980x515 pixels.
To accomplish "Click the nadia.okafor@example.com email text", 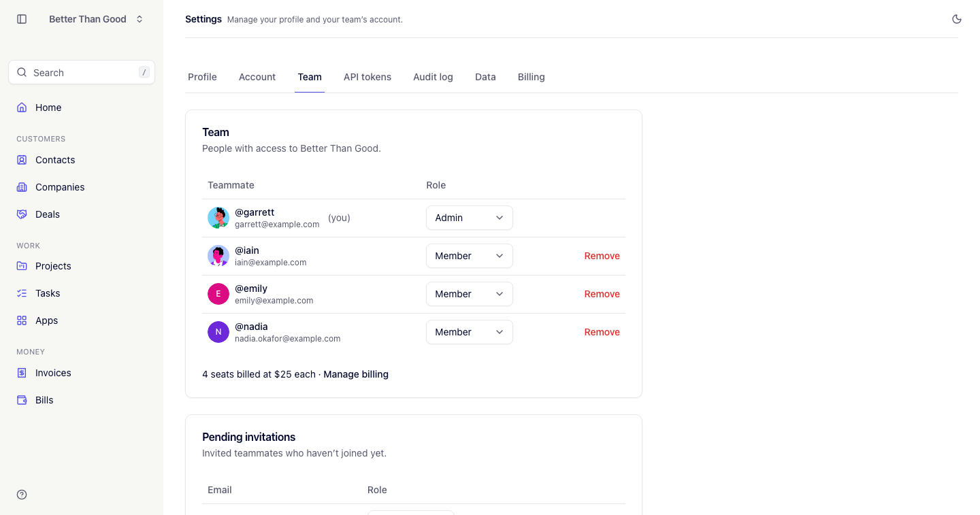I will pyautogui.click(x=288, y=339).
